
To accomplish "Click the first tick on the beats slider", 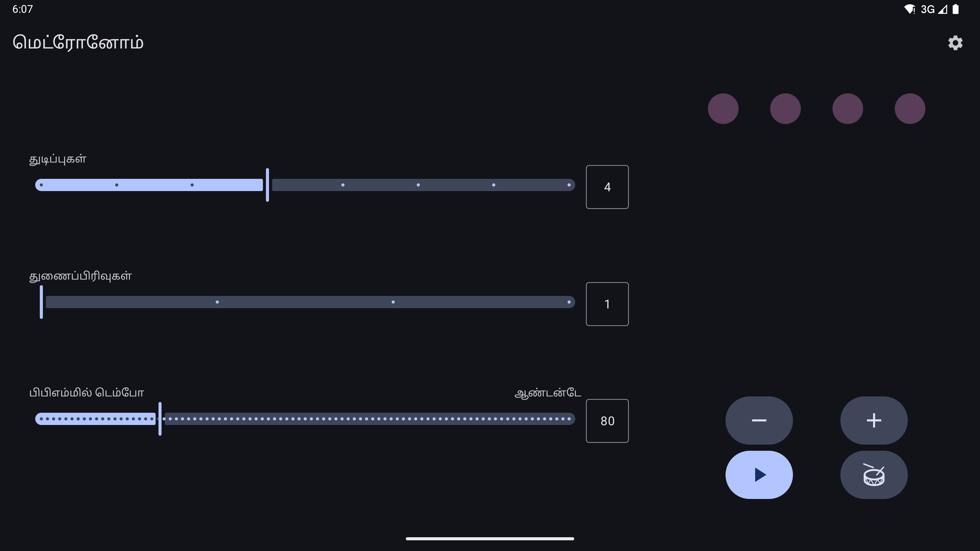I will tap(41, 185).
